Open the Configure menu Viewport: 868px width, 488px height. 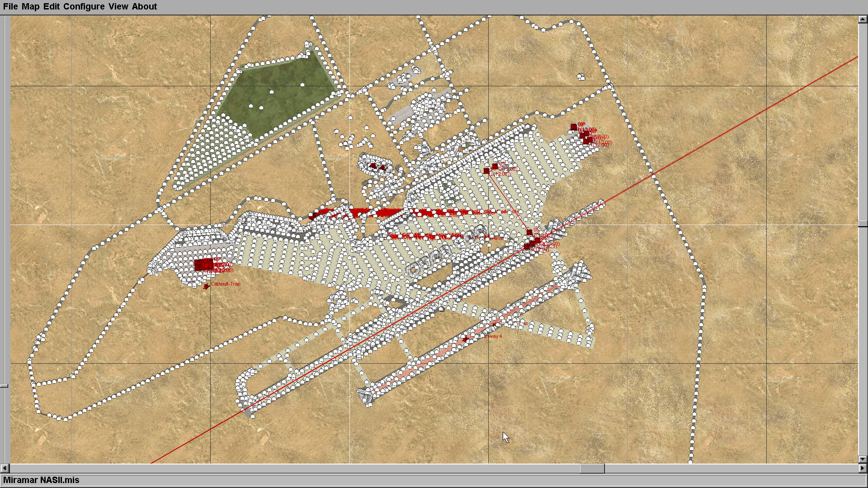click(x=84, y=6)
